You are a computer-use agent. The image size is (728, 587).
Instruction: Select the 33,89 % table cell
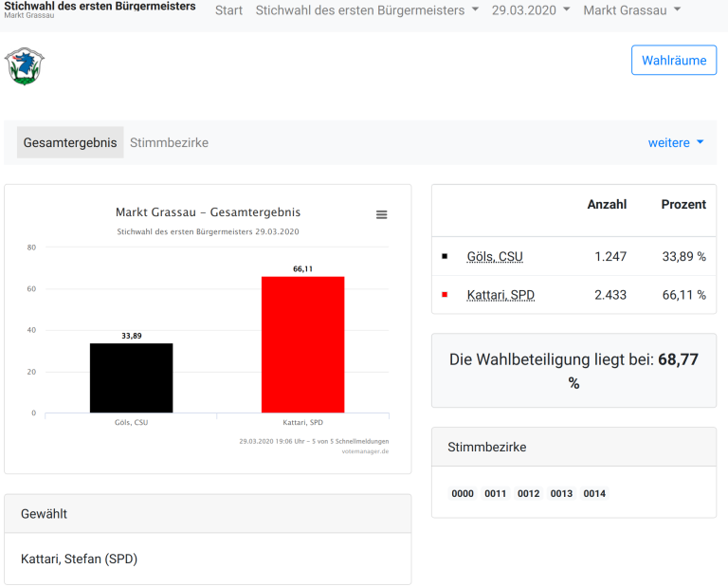683,256
